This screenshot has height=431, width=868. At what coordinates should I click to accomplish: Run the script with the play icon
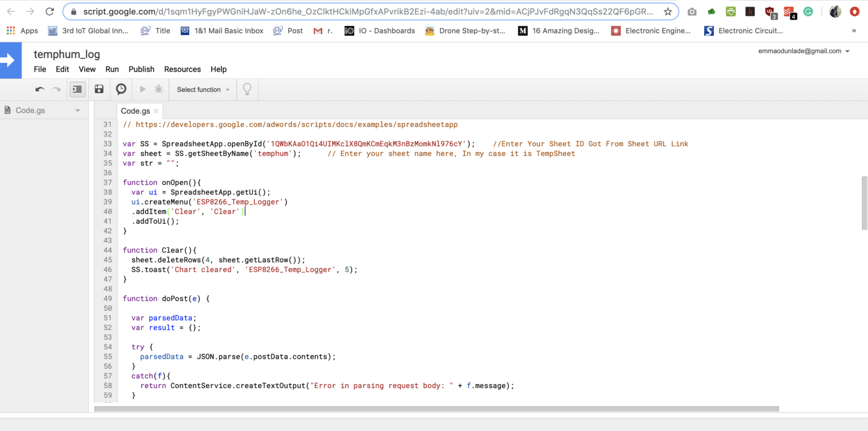pyautogui.click(x=142, y=89)
